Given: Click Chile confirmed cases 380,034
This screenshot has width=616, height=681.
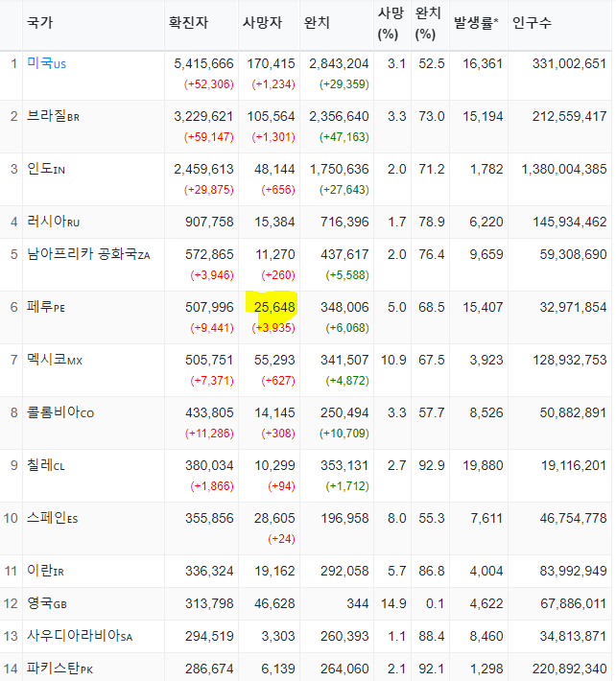Looking at the screenshot, I should (x=209, y=465).
